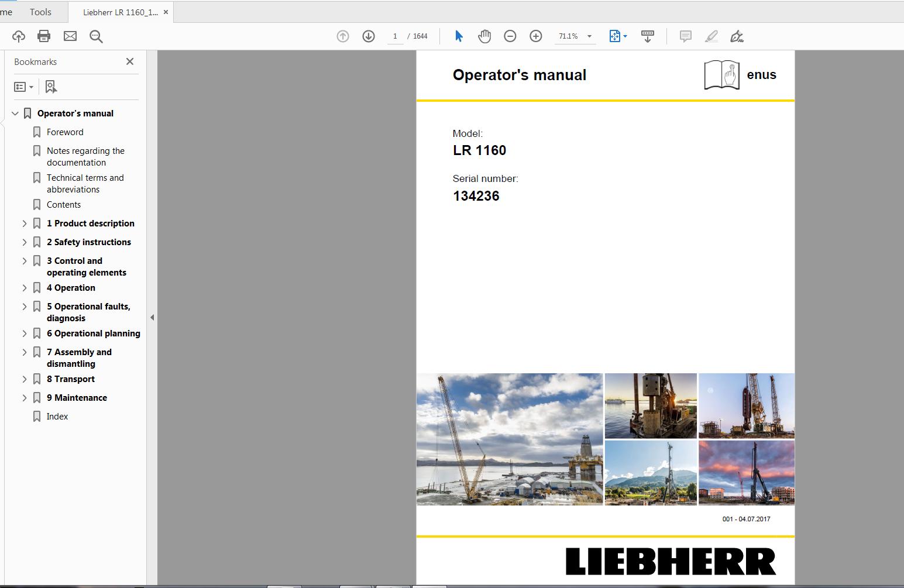
Task: Expand the 8 Transport bookmark
Action: point(25,379)
